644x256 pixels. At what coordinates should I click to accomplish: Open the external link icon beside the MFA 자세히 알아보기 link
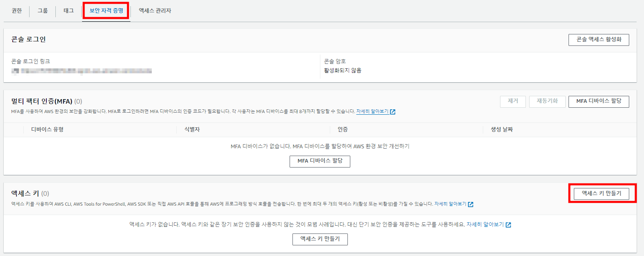[393, 112]
